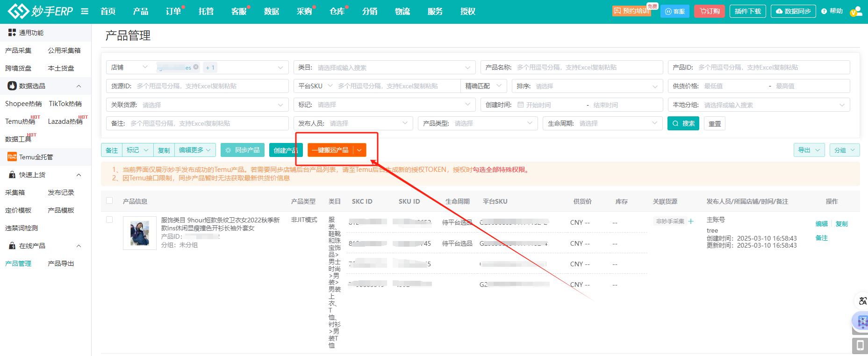Open the 导出 export dropdown
This screenshot has height=356, width=868.
(x=809, y=150)
